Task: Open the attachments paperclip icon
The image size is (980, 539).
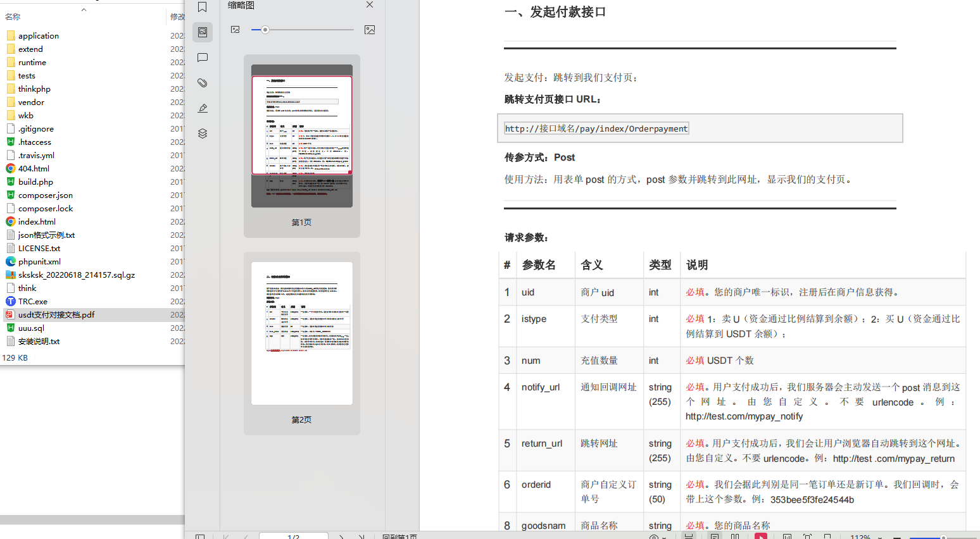Action: point(203,83)
